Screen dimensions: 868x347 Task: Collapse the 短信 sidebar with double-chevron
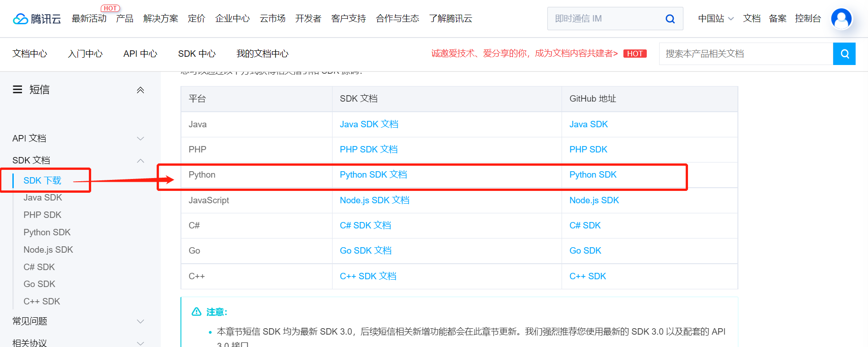pos(141,90)
